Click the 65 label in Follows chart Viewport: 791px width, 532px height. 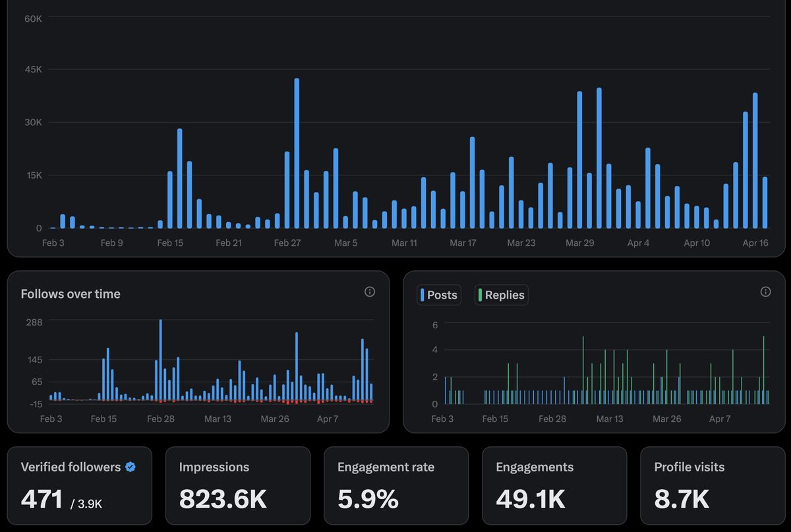(x=36, y=382)
